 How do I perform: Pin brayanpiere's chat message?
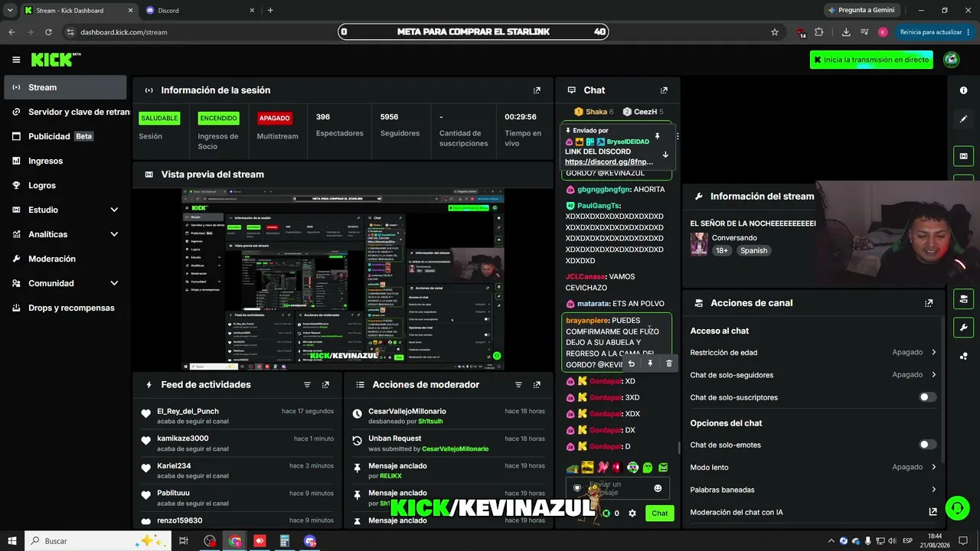click(650, 364)
